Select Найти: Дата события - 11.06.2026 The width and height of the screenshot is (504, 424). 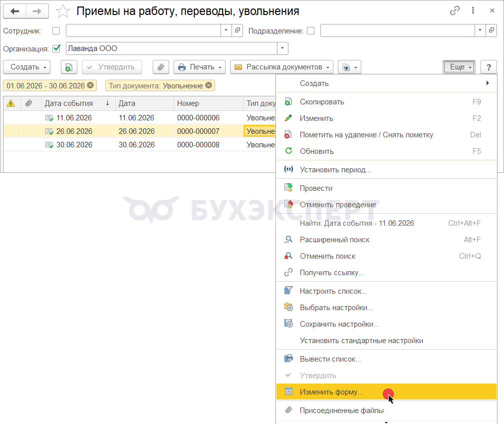pos(386,223)
